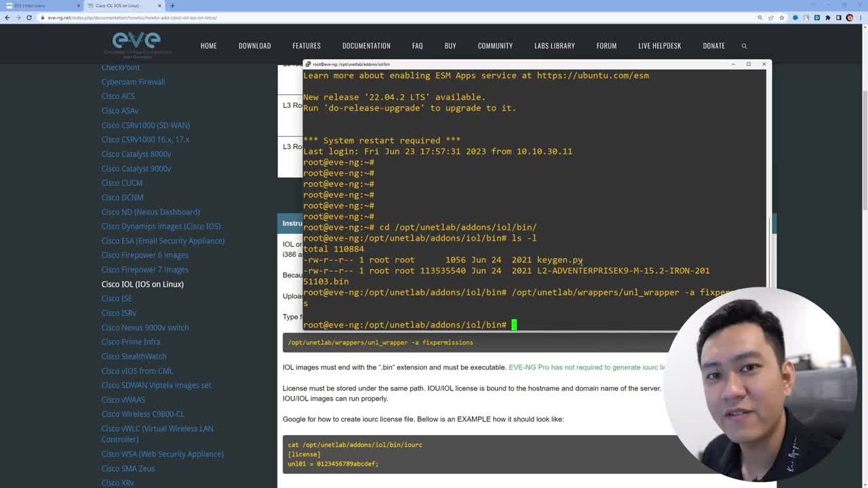Viewport: 868px width, 488px height.
Task: Click the browser forward arrow
Action: (18, 18)
